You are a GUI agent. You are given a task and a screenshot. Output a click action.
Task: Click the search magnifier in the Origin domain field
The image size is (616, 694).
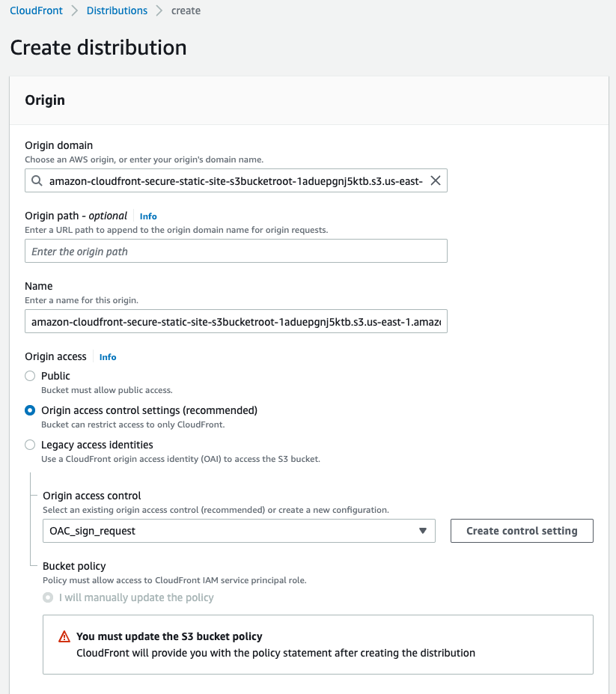pos(37,180)
